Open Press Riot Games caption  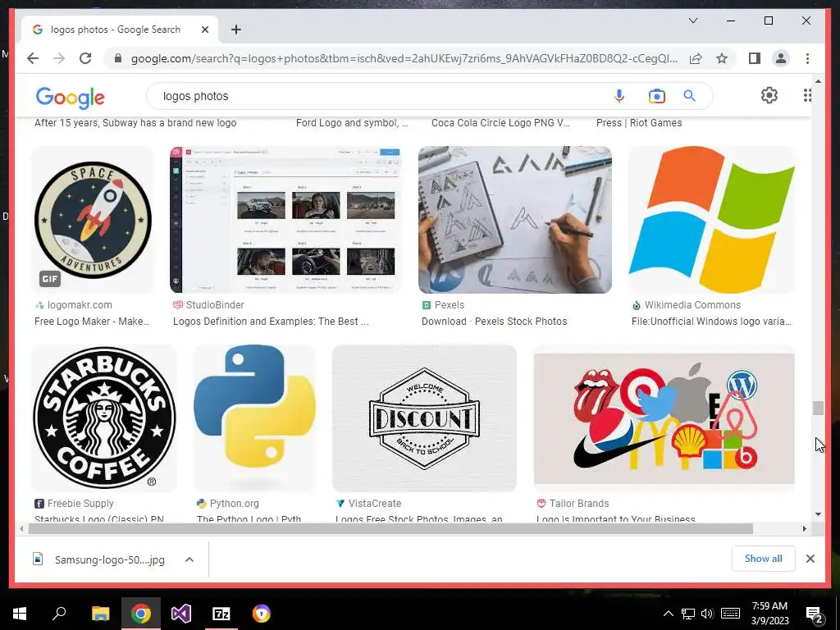point(639,123)
